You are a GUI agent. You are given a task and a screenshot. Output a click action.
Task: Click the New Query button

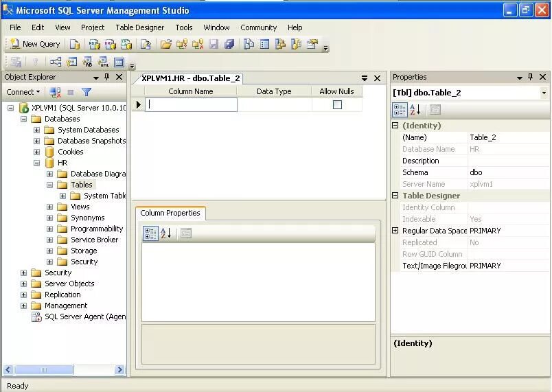[x=35, y=44]
